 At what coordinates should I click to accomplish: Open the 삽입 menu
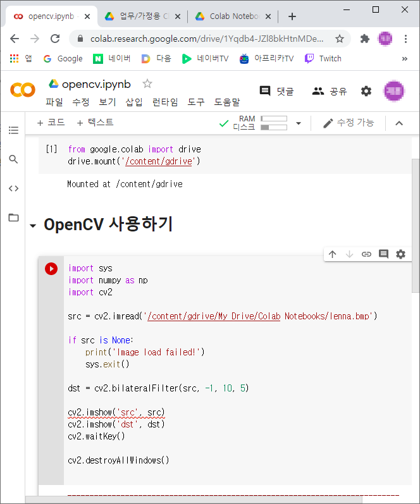[134, 102]
